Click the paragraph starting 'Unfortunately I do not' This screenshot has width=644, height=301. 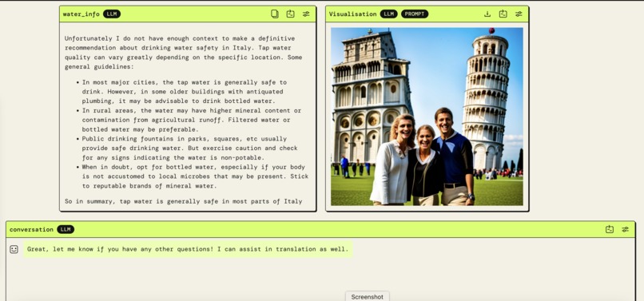pos(183,53)
